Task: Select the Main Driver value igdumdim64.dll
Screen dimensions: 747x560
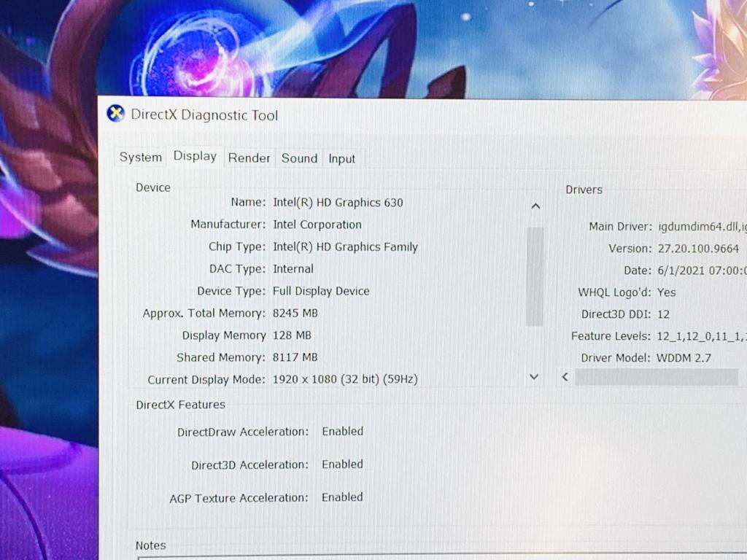Action: pyautogui.click(x=703, y=227)
